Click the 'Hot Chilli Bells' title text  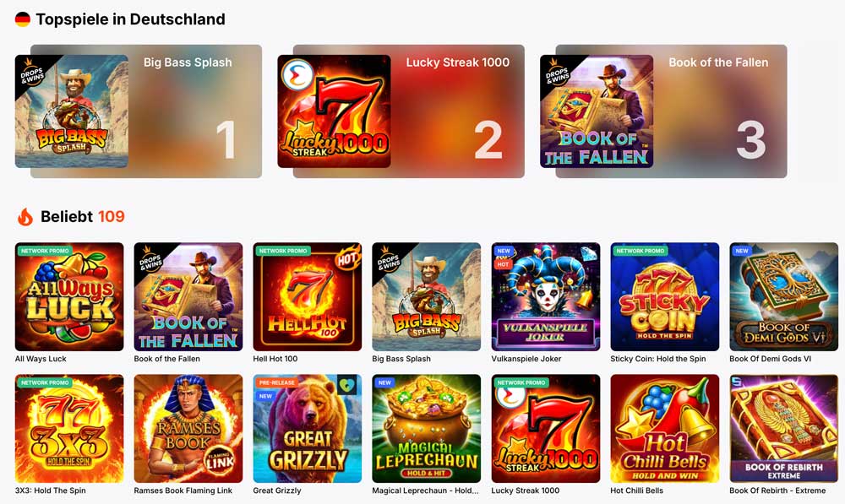click(x=636, y=490)
